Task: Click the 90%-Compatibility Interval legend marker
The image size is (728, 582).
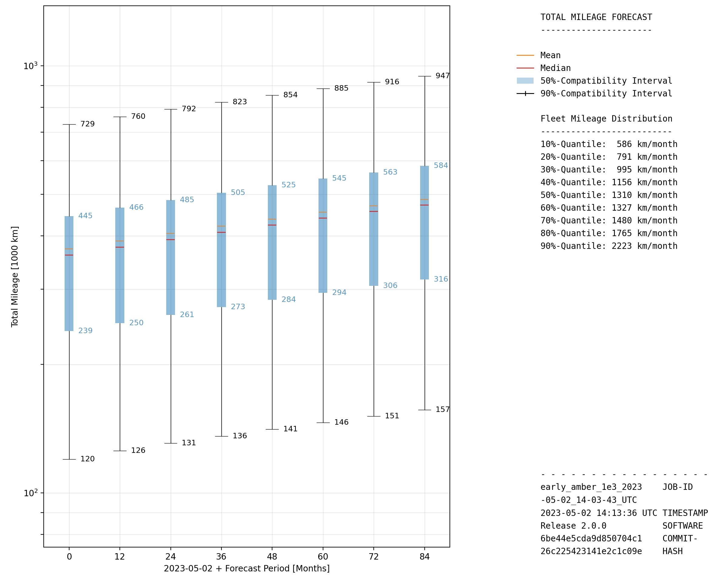Action: (x=525, y=93)
